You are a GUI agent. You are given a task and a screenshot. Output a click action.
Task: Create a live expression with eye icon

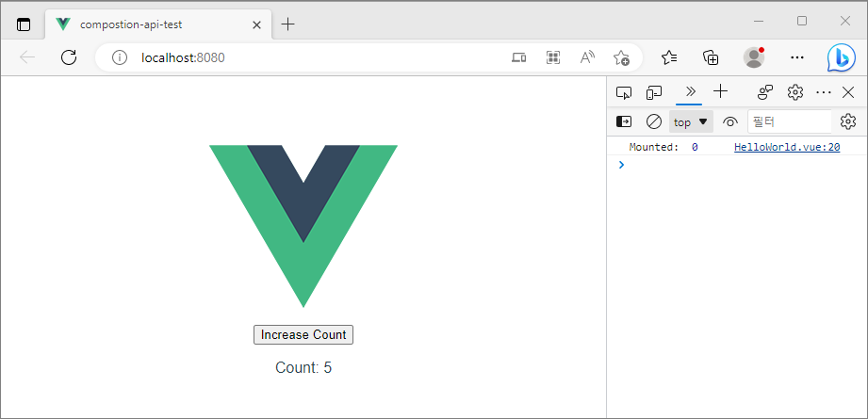pyautogui.click(x=730, y=121)
